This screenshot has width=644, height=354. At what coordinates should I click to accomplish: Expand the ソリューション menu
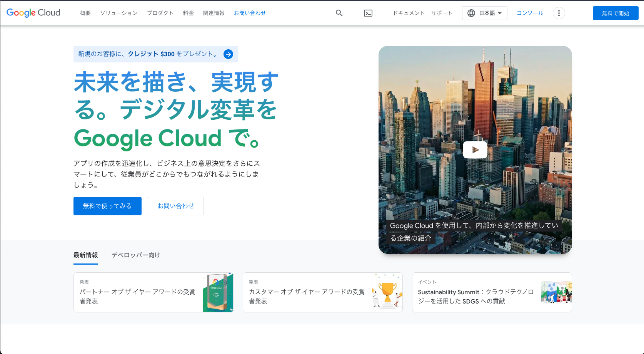(x=119, y=13)
